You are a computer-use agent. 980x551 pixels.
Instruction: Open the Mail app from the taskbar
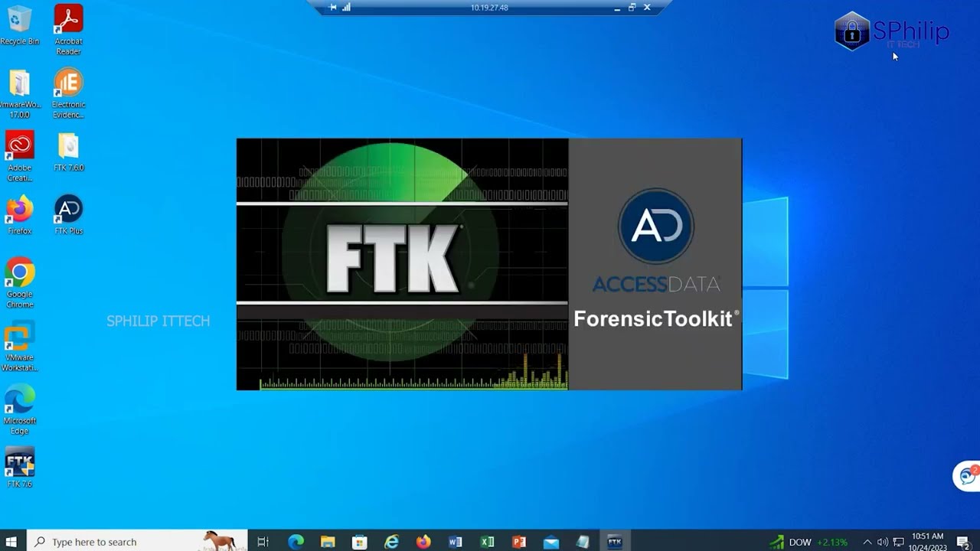click(551, 542)
